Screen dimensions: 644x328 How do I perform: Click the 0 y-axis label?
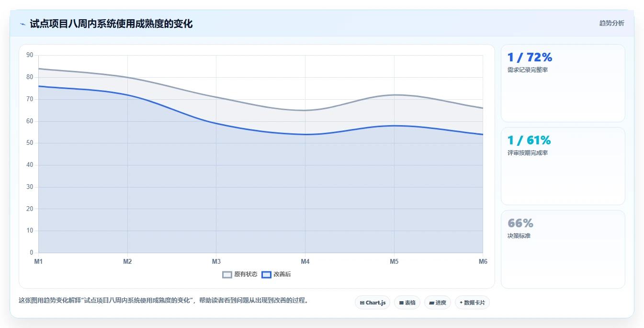click(32, 253)
